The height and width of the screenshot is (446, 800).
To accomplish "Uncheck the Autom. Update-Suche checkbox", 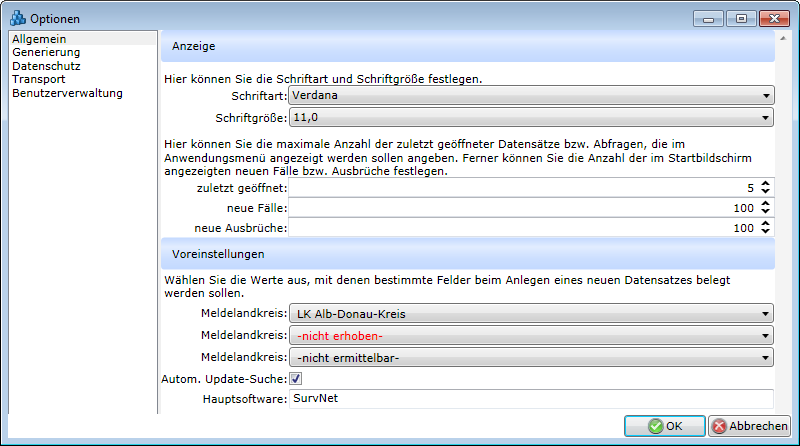I will point(296,379).
